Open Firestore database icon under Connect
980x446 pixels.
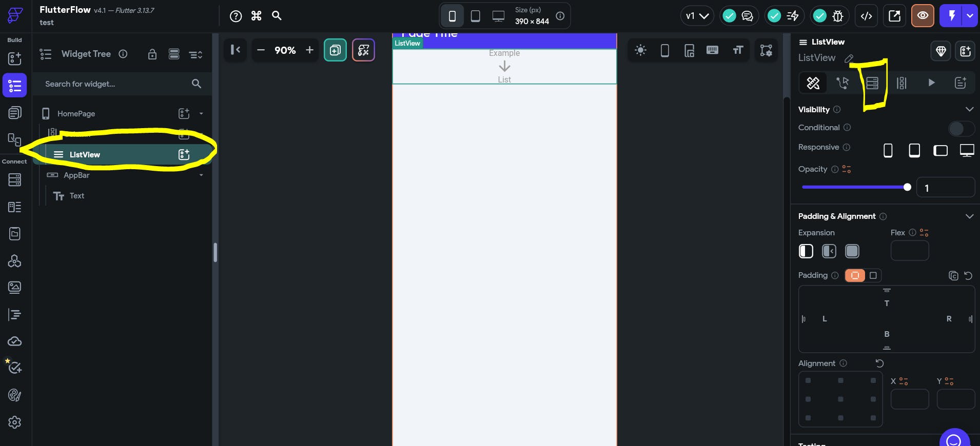click(15, 180)
